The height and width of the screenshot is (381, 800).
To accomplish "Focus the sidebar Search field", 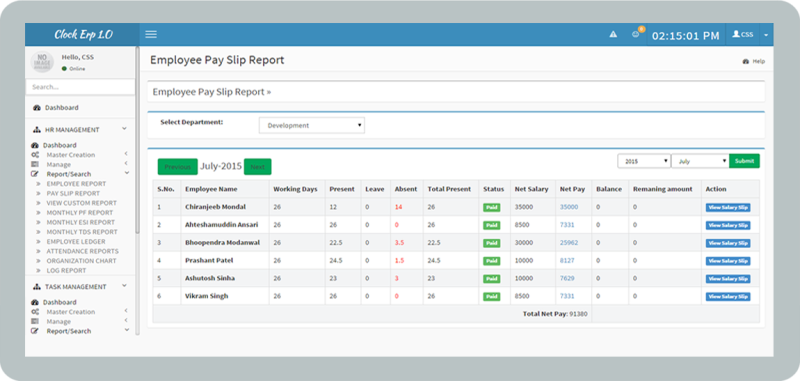I will coord(81,87).
